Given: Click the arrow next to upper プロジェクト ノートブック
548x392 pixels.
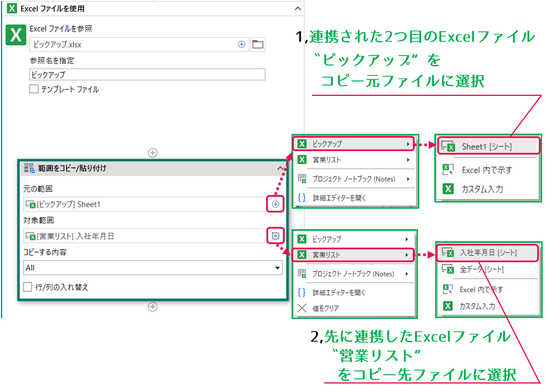Looking at the screenshot, I should pyautogui.click(x=408, y=179).
